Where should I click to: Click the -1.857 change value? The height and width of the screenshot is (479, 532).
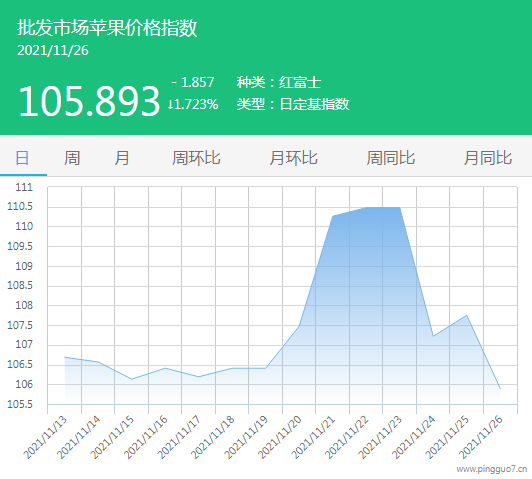tap(193, 82)
